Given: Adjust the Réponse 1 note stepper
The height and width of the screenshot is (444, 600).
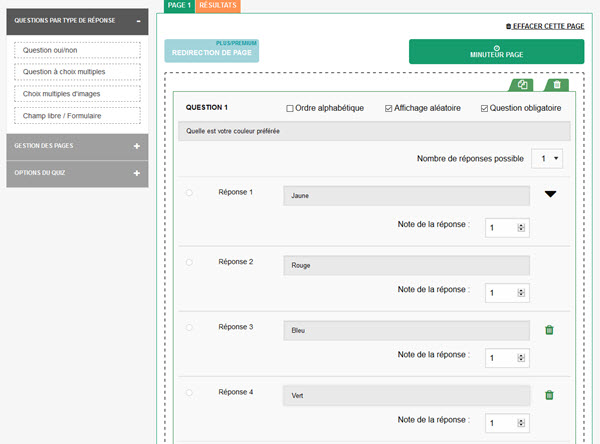Looking at the screenshot, I should coord(521,228).
